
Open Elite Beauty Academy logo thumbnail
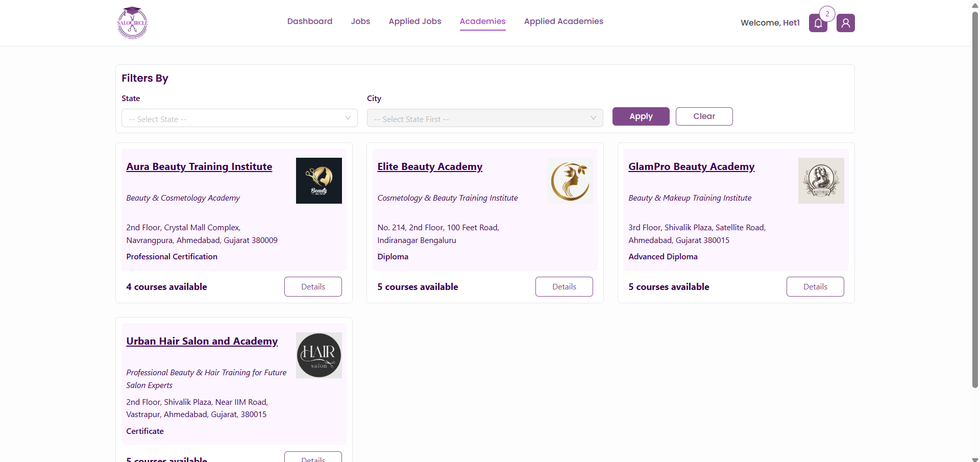coord(570,181)
